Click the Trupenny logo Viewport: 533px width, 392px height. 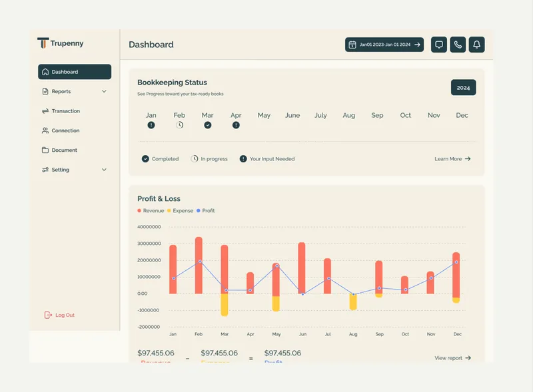tap(61, 43)
